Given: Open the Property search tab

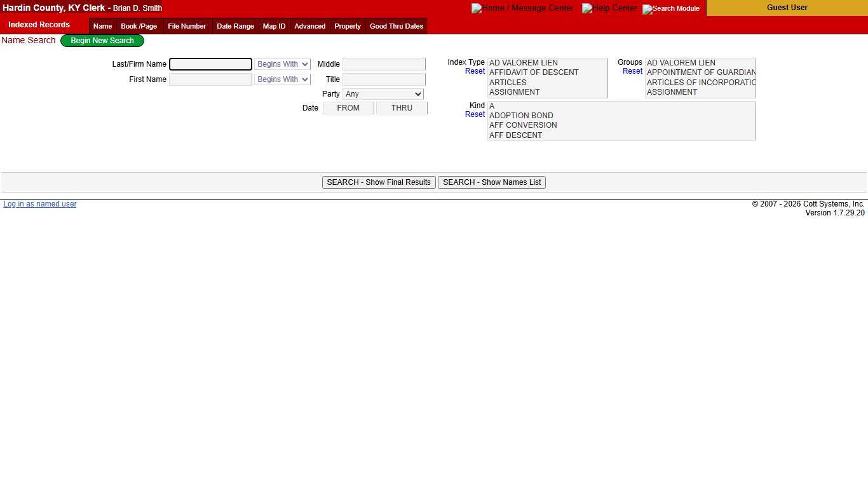Looking at the screenshot, I should click(348, 26).
